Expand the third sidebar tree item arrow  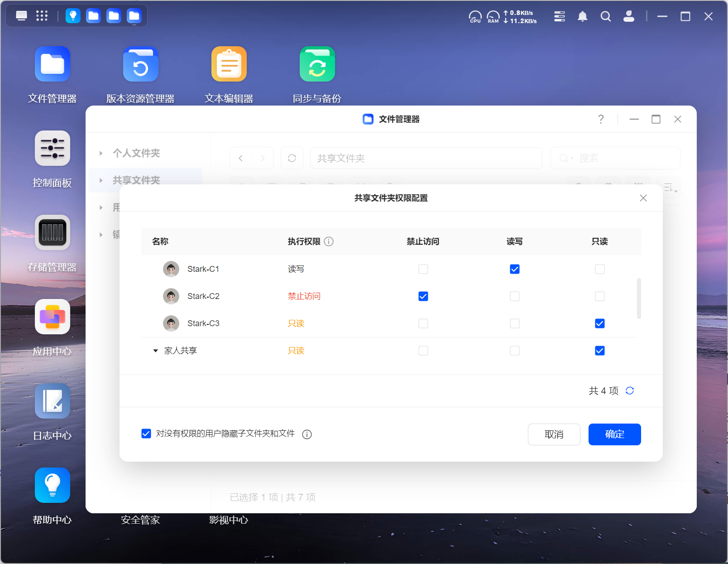pyautogui.click(x=101, y=207)
